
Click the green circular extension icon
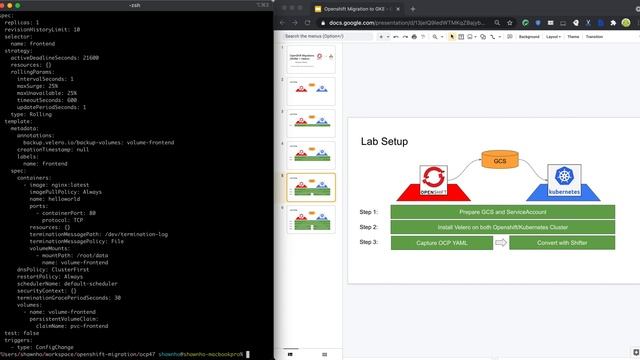(x=525, y=23)
